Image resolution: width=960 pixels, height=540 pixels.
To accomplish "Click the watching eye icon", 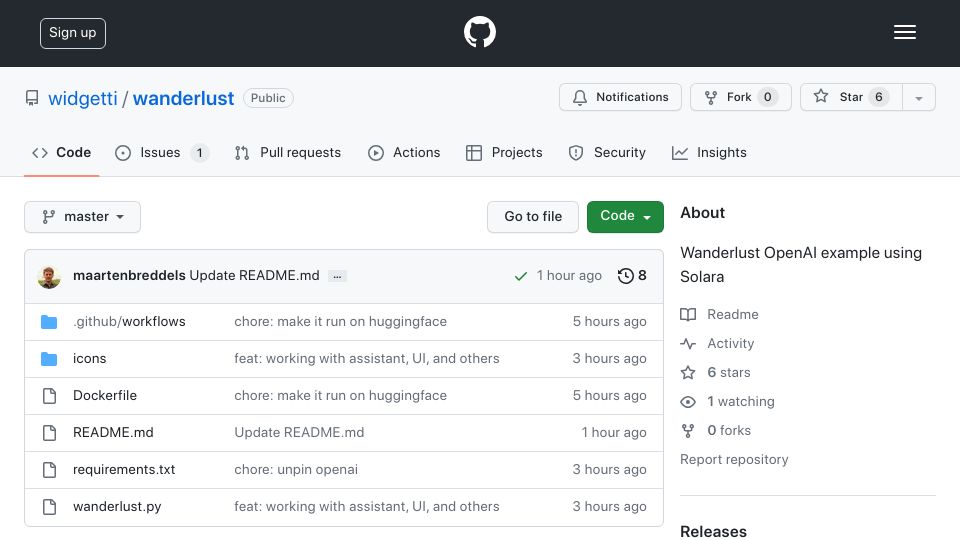I will pos(688,402).
